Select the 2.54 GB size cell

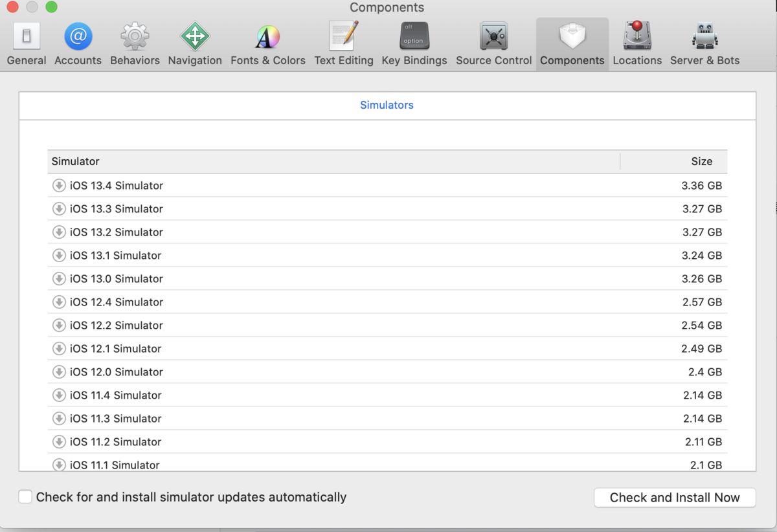tap(701, 326)
